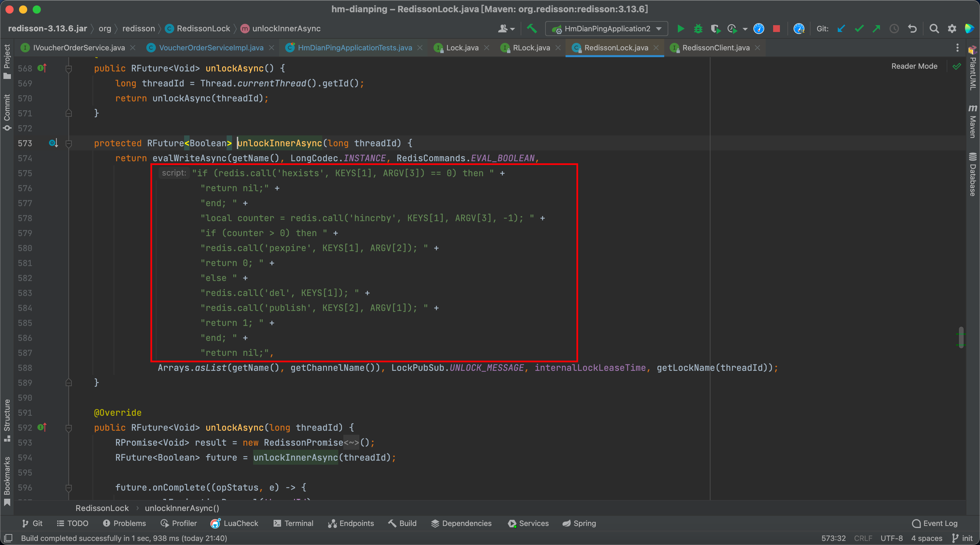Image resolution: width=980 pixels, height=545 pixels.
Task: Click the colorful plugin icon at far right
Action: (x=969, y=29)
